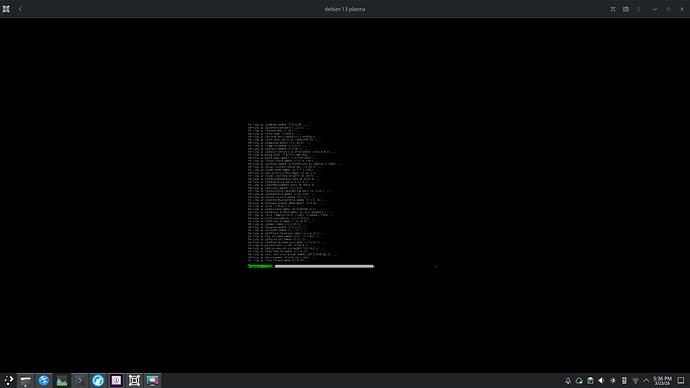The height and width of the screenshot is (388, 690).
Task: Open the clipboard tray icon
Action: coord(590,381)
